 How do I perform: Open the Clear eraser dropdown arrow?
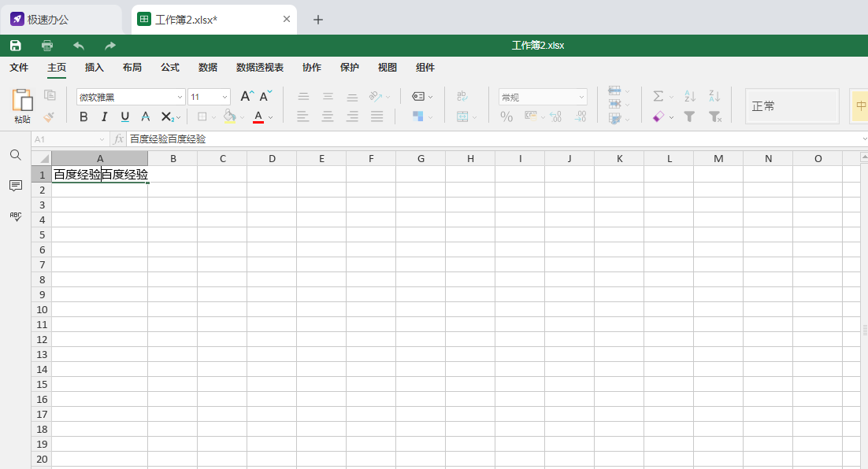pyautogui.click(x=671, y=118)
